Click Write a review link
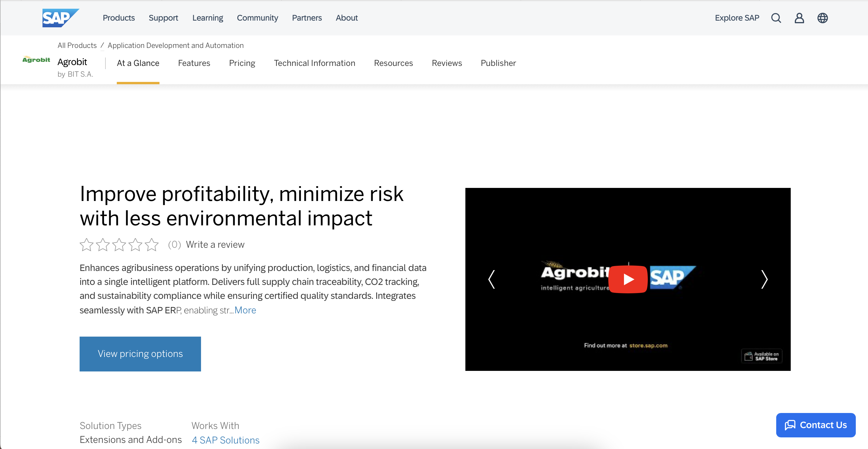868x449 pixels. coord(215,245)
